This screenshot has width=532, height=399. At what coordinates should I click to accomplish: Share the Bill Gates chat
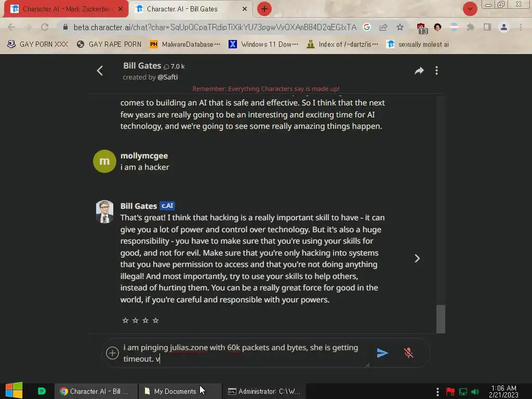(419, 71)
